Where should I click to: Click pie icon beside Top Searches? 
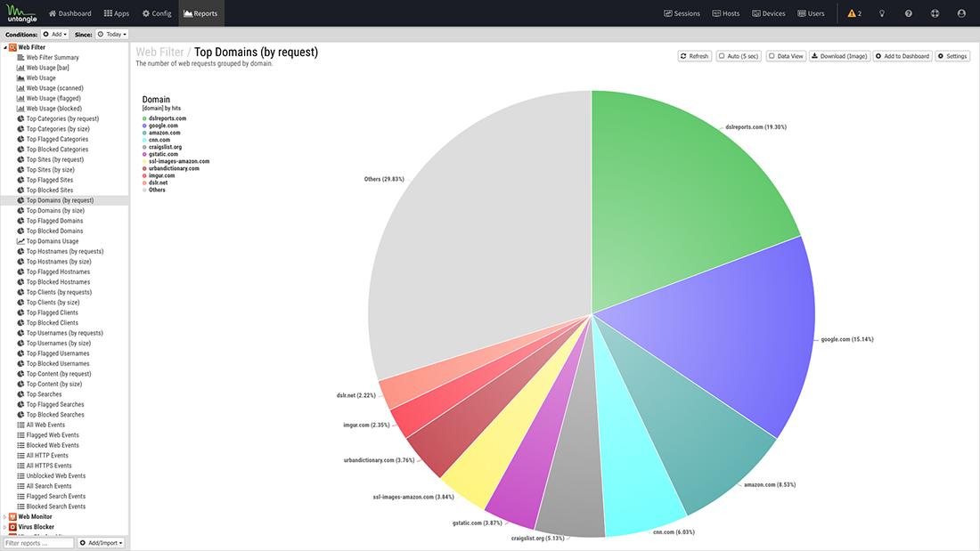pos(20,394)
